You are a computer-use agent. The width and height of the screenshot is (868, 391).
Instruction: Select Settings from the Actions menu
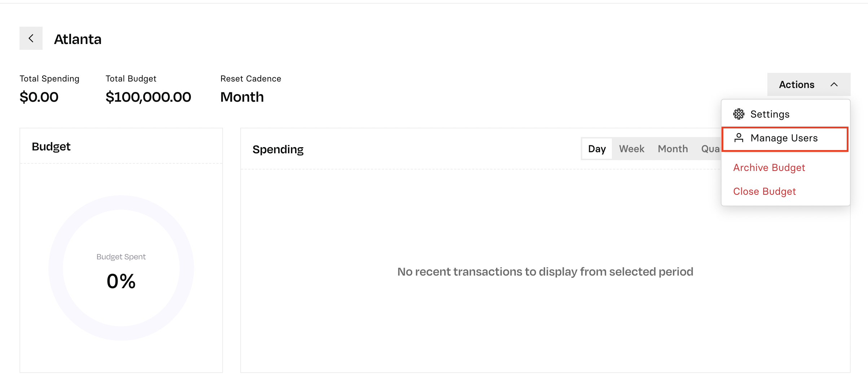point(785,114)
